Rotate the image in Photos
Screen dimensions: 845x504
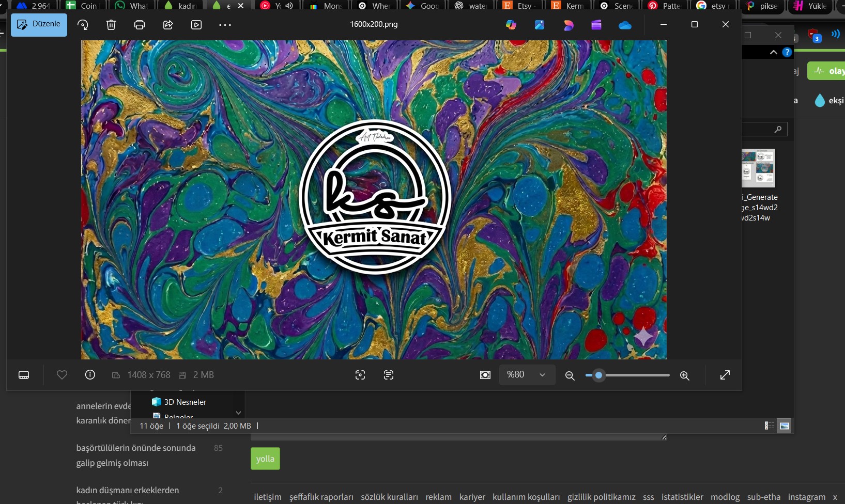83,25
